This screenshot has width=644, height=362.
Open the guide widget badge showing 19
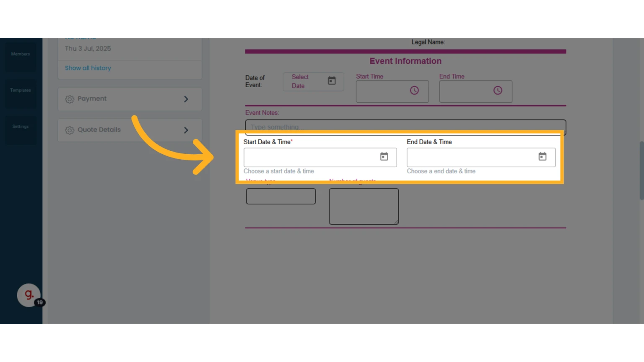click(39, 302)
